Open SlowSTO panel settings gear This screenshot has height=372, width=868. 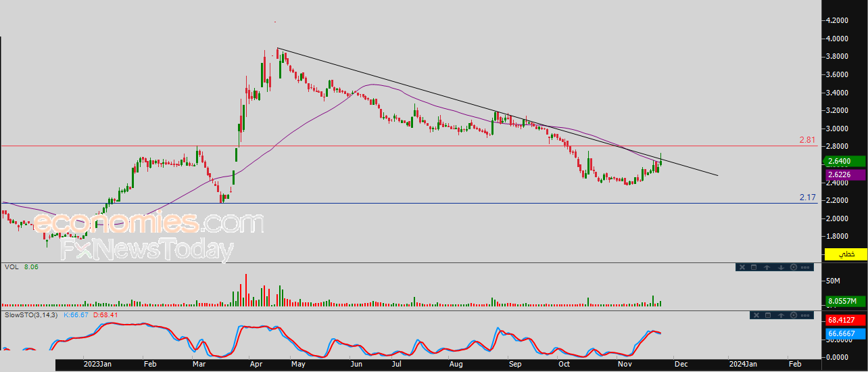coord(794,315)
